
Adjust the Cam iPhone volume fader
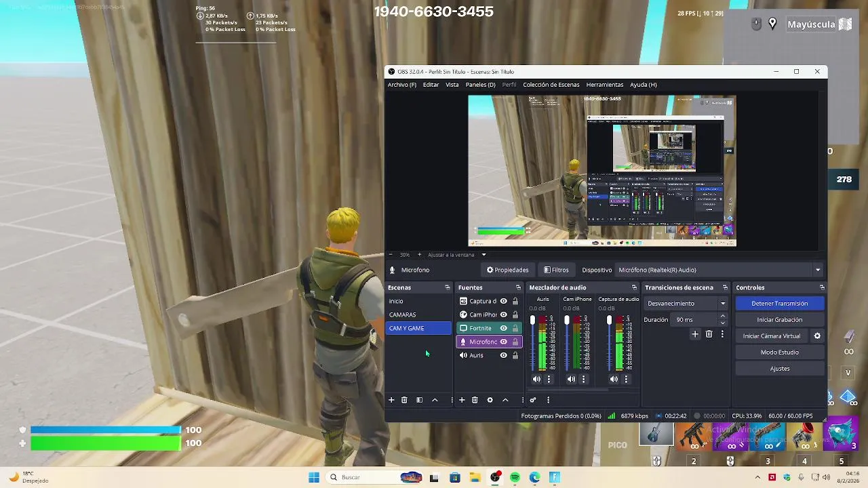coord(567,321)
